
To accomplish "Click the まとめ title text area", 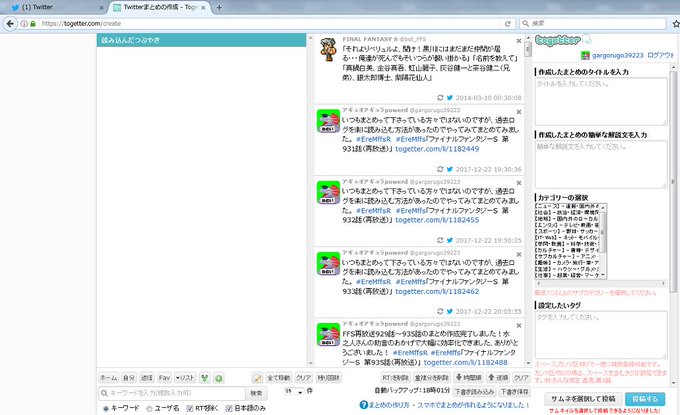I will (x=601, y=102).
